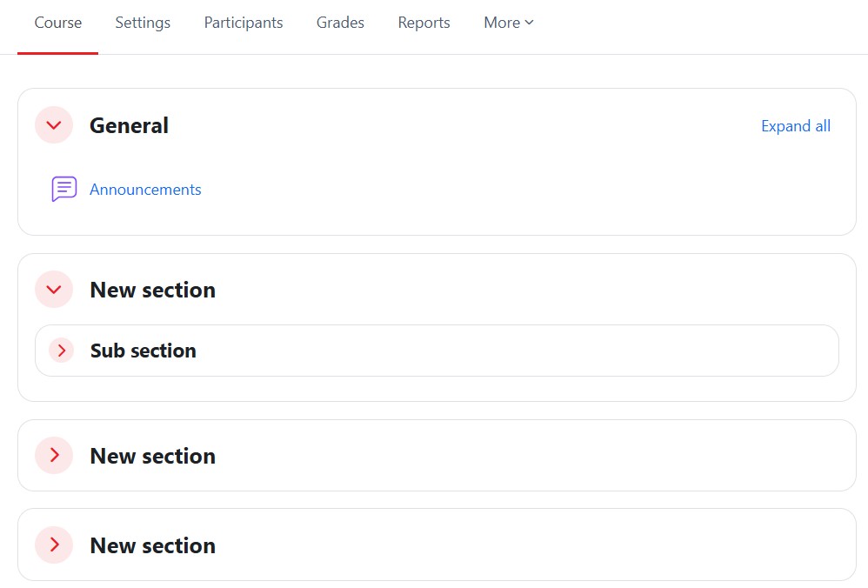Switch to the Course tab

pos(58,23)
